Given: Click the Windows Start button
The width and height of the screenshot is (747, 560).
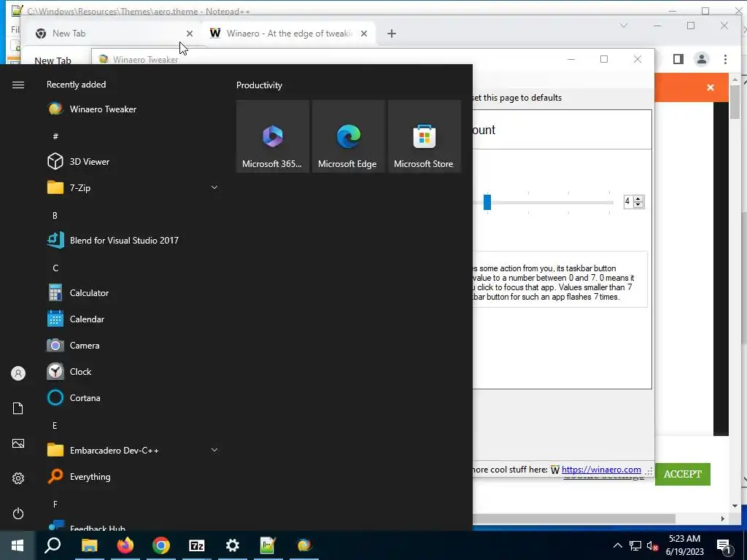Looking at the screenshot, I should (18, 545).
